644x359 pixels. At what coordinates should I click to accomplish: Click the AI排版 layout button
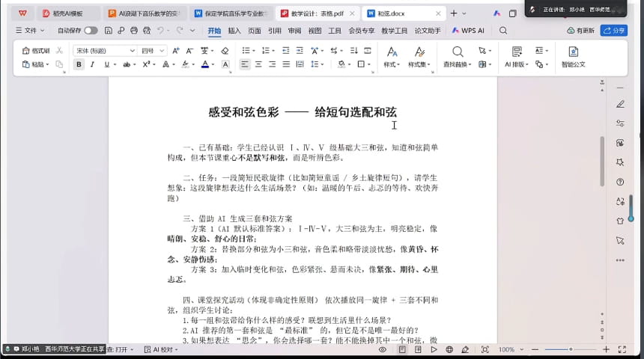(x=516, y=57)
